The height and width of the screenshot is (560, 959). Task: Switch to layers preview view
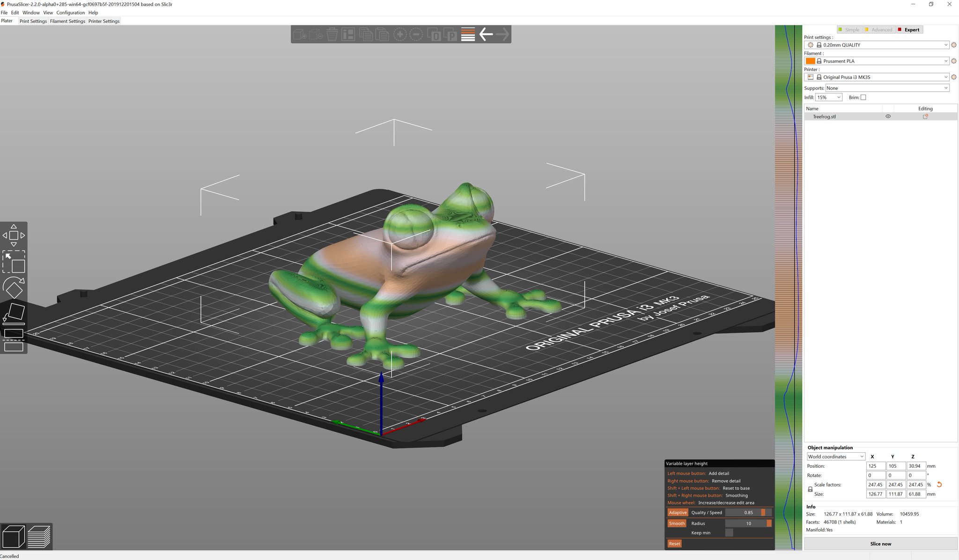coord(39,537)
